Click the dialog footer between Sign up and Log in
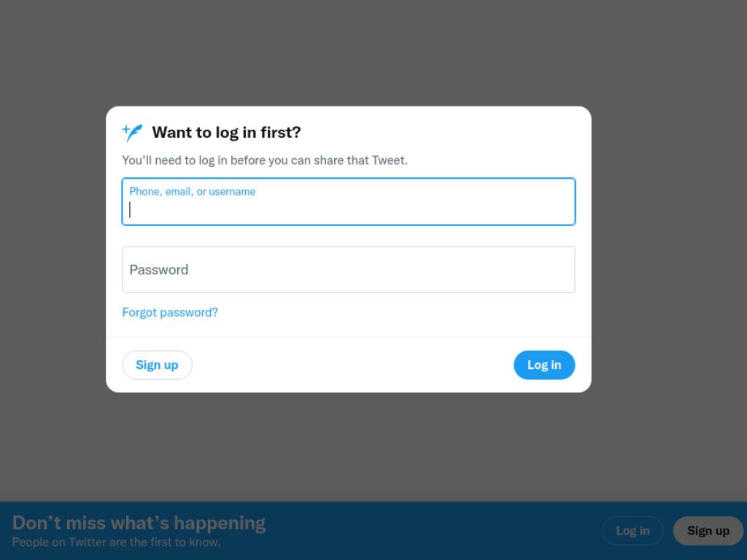The width and height of the screenshot is (747, 560). (x=352, y=365)
